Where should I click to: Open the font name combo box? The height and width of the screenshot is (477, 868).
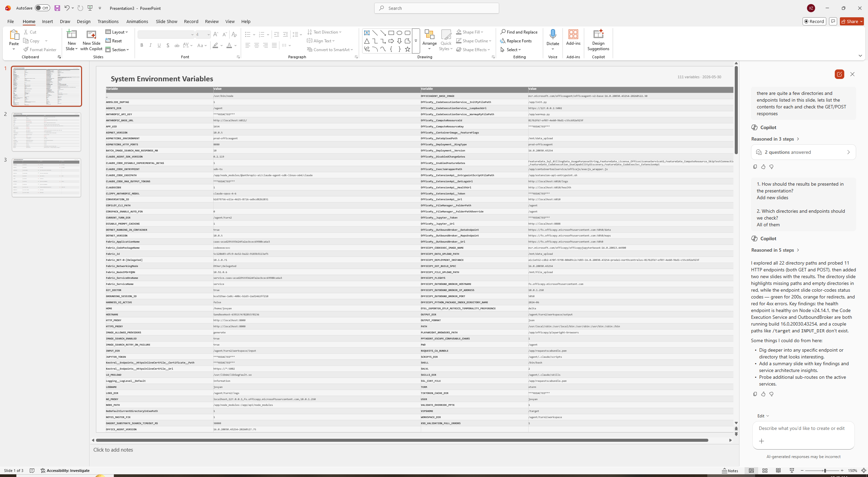166,35
